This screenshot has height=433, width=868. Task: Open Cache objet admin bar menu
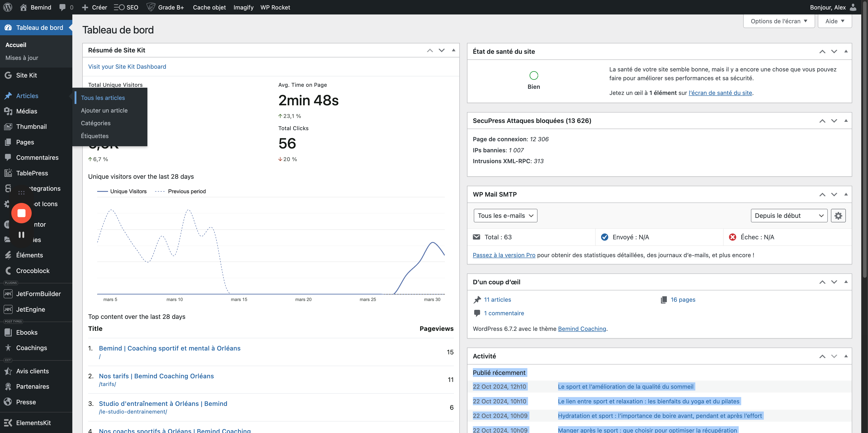coord(209,7)
